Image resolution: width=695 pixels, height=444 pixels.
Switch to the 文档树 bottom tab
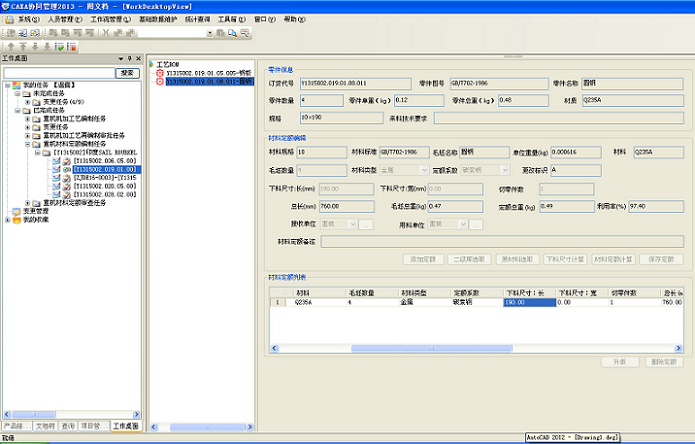[x=45, y=426]
